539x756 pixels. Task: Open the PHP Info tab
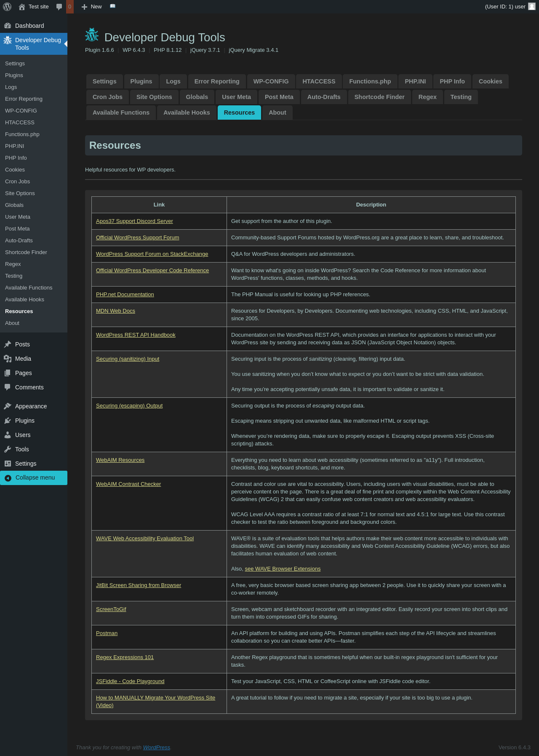[452, 81]
